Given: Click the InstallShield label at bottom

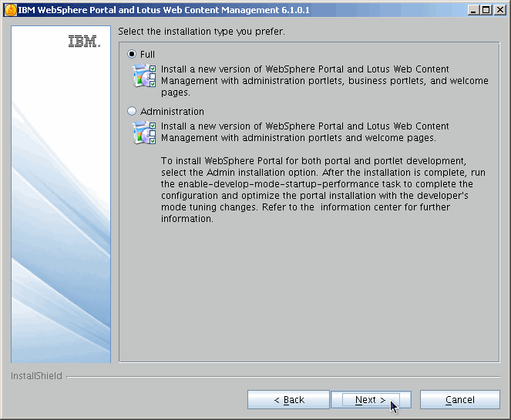Looking at the screenshot, I should point(36,377).
